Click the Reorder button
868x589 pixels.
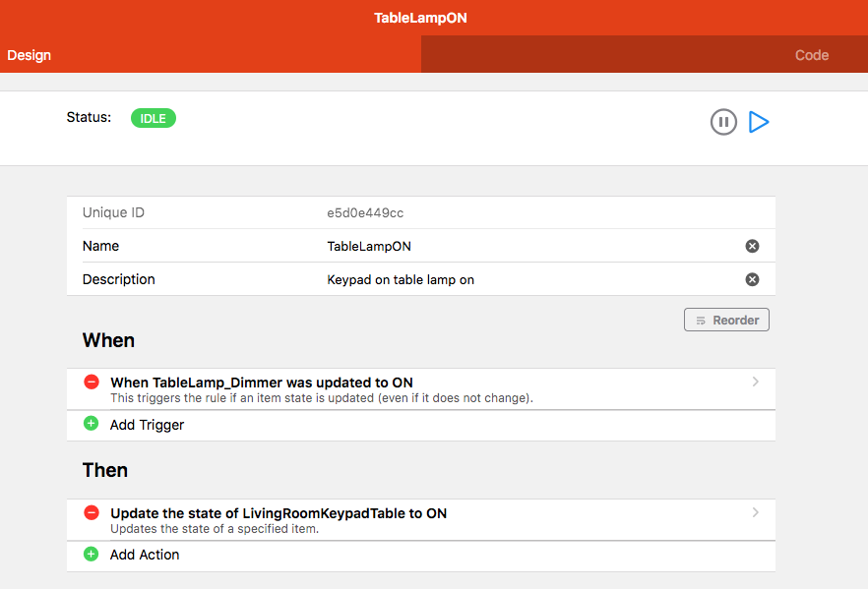coord(726,320)
